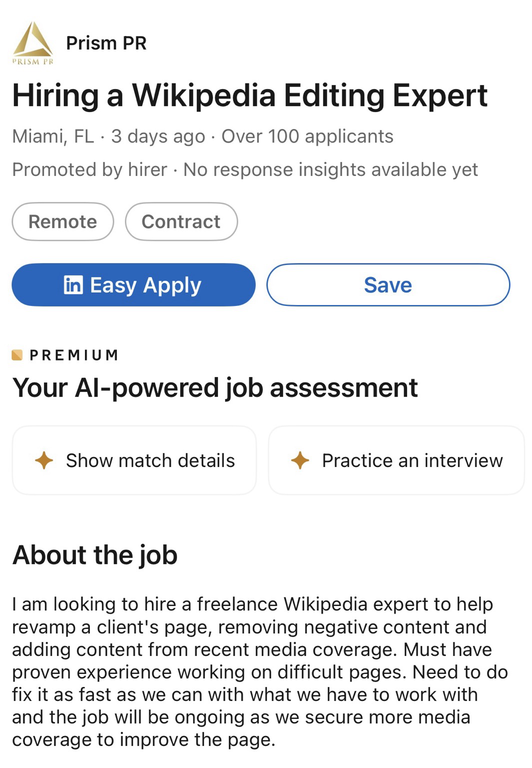This screenshot has width=532, height=768.
Task: Select the Remote tag chip
Action: [x=63, y=221]
